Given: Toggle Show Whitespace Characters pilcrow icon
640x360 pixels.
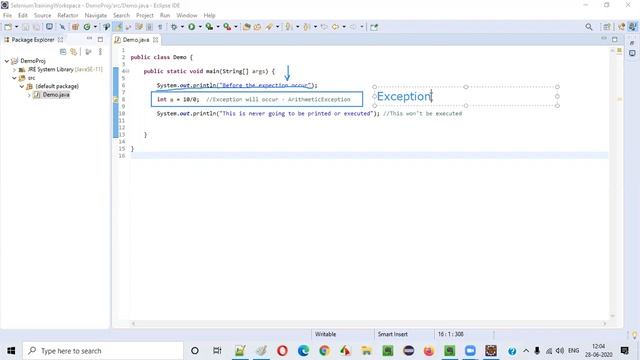Looking at the screenshot, I should 160,27.
